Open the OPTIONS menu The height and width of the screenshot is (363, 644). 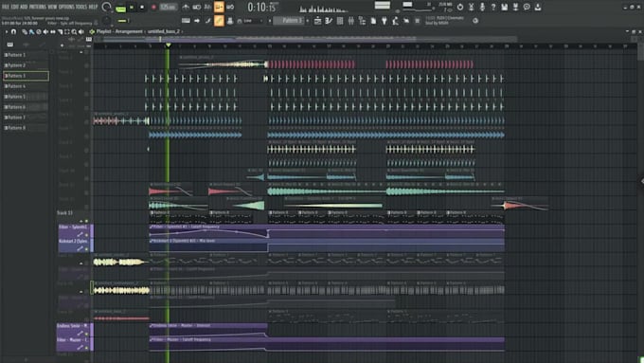66,7
